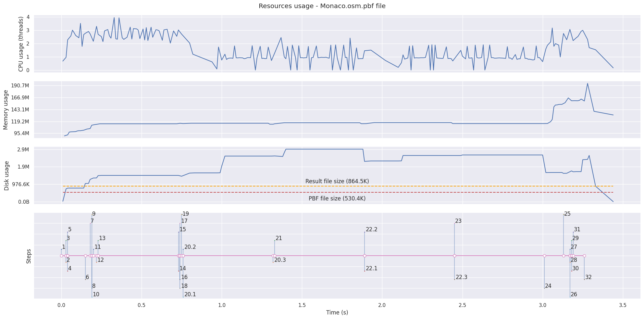
Task: Select the 3.5 time axis tick
Action: pos(623,305)
